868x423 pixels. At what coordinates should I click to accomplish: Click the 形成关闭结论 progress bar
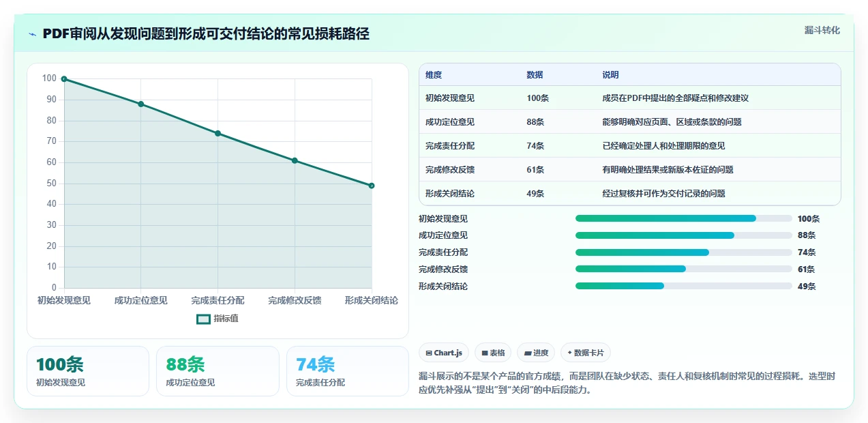click(x=684, y=287)
